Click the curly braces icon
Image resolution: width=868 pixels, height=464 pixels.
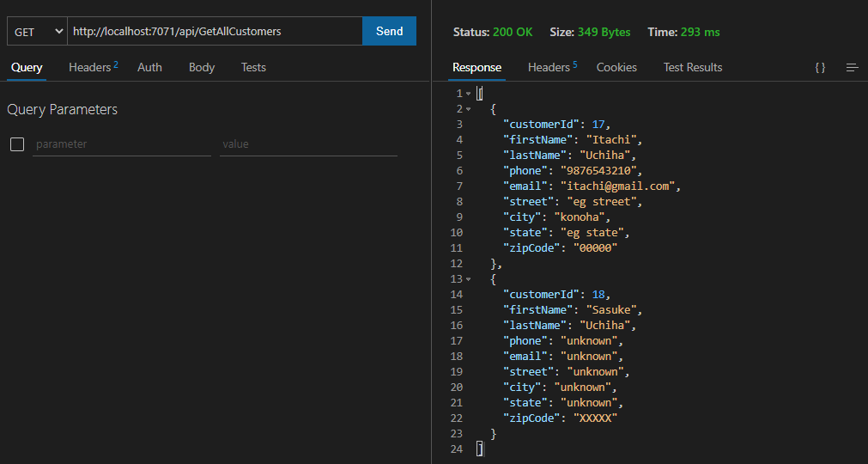[820, 67]
